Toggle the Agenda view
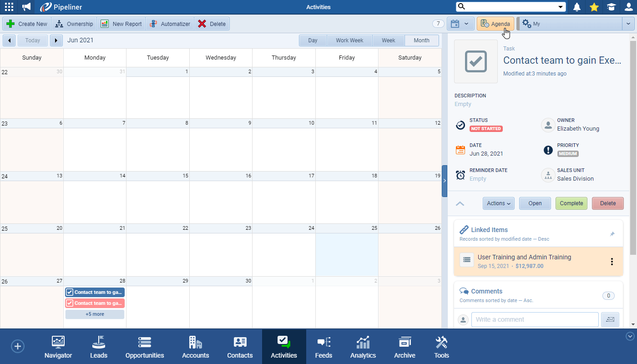The image size is (637, 364). click(x=495, y=23)
